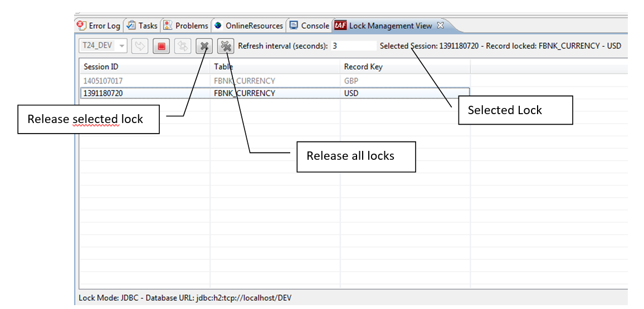Show the Console tab

coord(309,26)
